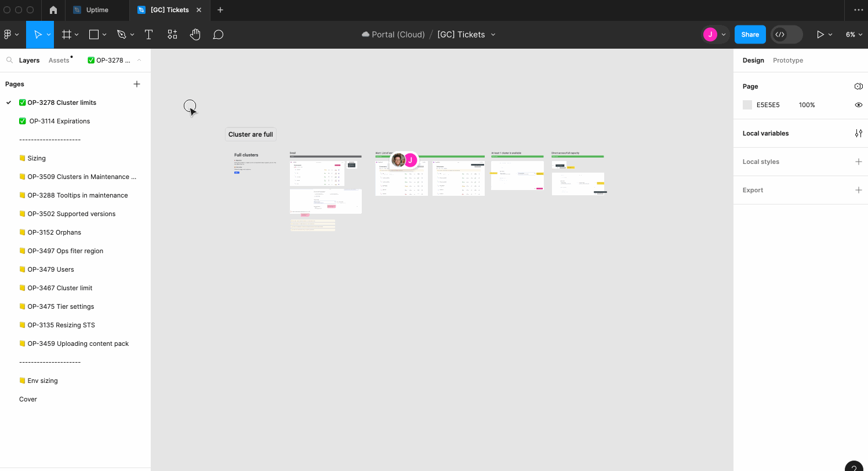Click the home icon in tab bar
The height and width of the screenshot is (471, 868).
coord(53,10)
